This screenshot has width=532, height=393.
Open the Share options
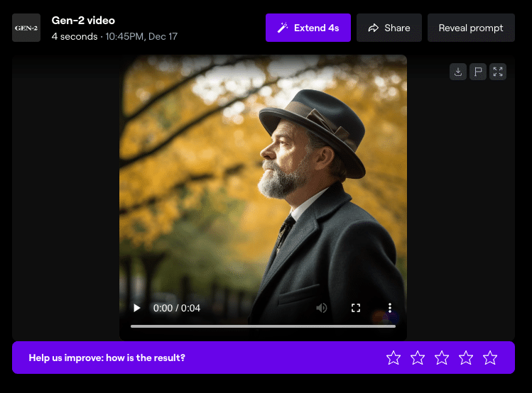pyautogui.click(x=389, y=28)
